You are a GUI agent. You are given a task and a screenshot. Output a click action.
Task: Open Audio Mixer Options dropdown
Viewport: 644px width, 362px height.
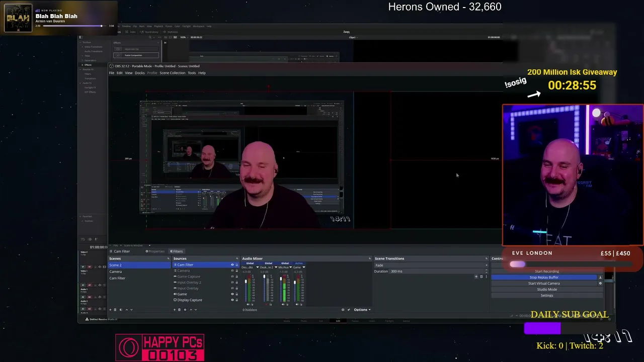[362, 310]
